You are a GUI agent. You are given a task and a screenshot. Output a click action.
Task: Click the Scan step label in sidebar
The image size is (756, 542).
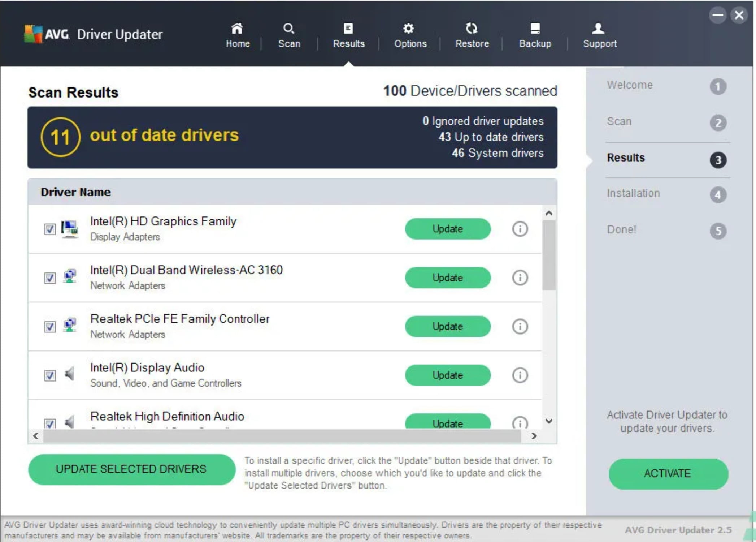click(x=619, y=121)
